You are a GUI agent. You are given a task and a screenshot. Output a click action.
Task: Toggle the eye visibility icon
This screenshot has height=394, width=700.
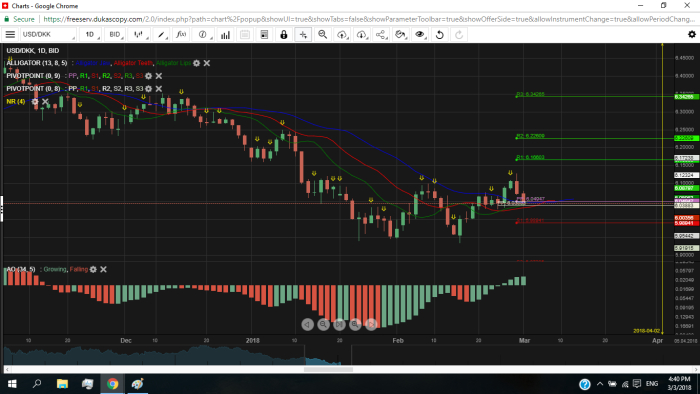pyautogui.click(x=420, y=34)
